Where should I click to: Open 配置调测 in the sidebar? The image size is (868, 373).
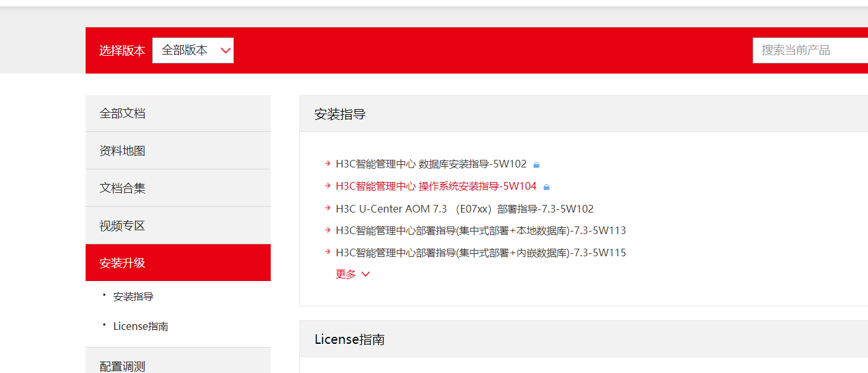click(178, 362)
